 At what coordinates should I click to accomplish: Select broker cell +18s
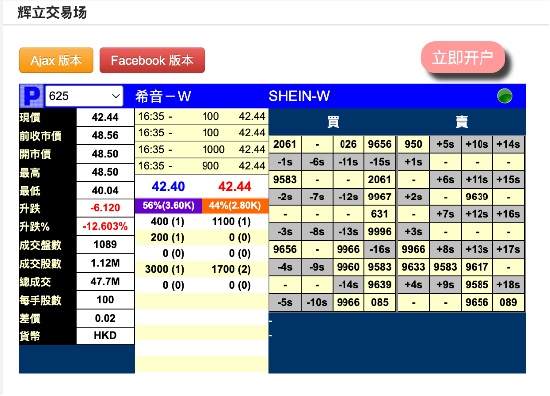click(x=508, y=284)
